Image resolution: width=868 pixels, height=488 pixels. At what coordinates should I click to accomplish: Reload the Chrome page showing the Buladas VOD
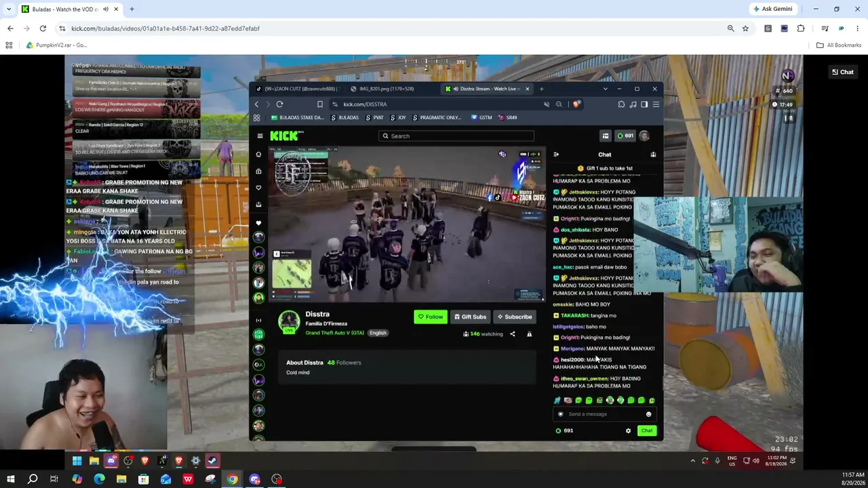[43, 28]
